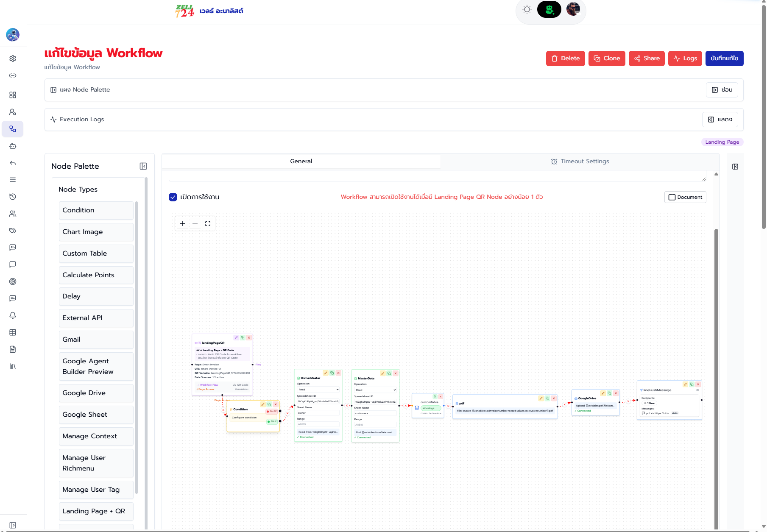
Task: Switch to the General tab
Action: point(301,161)
